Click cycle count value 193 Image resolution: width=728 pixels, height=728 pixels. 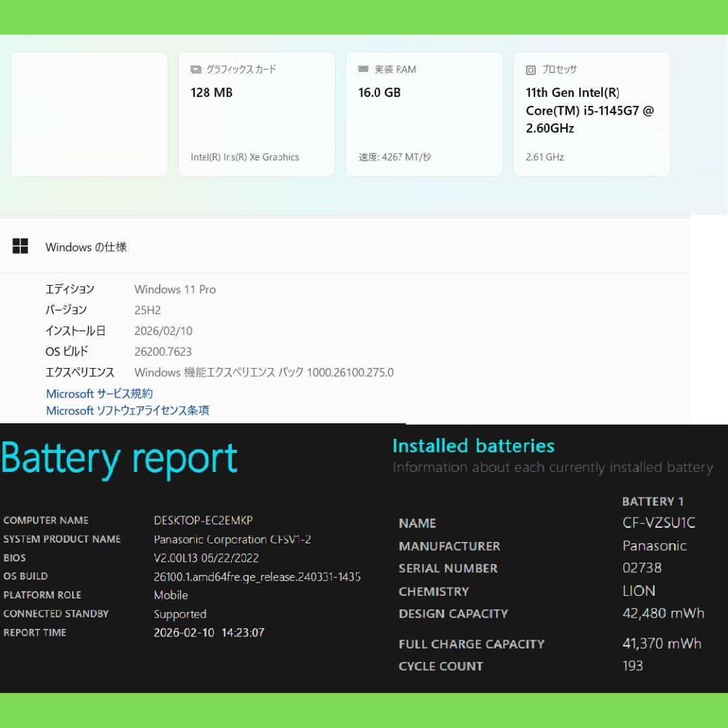tap(633, 666)
